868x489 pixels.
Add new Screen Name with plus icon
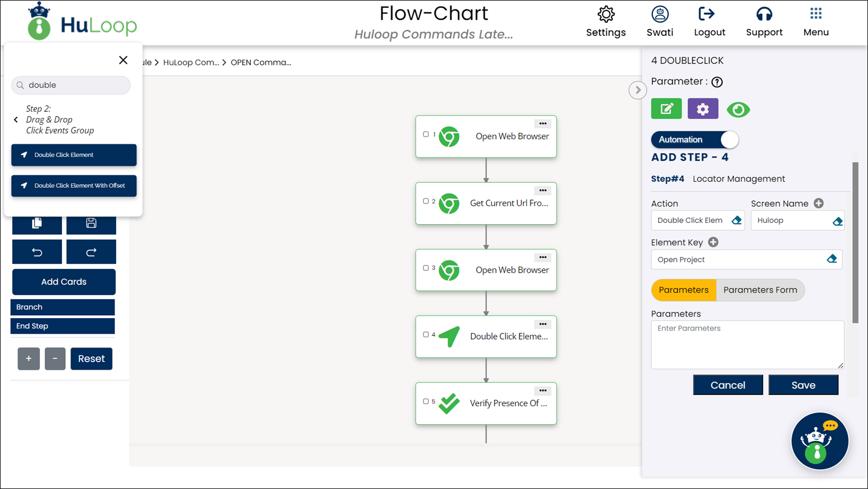819,203
